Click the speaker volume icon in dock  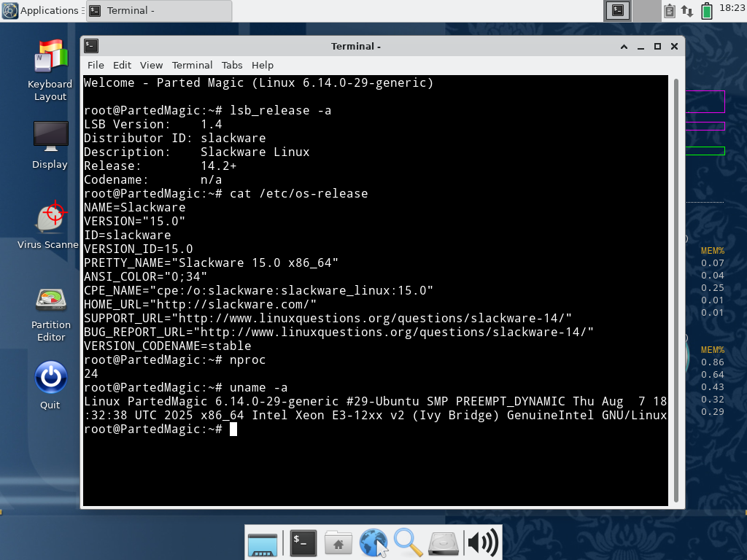pyautogui.click(x=482, y=542)
